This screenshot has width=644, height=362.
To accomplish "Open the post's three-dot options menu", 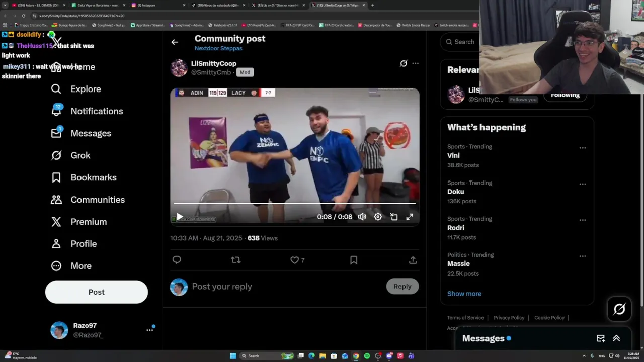I will click(x=415, y=63).
